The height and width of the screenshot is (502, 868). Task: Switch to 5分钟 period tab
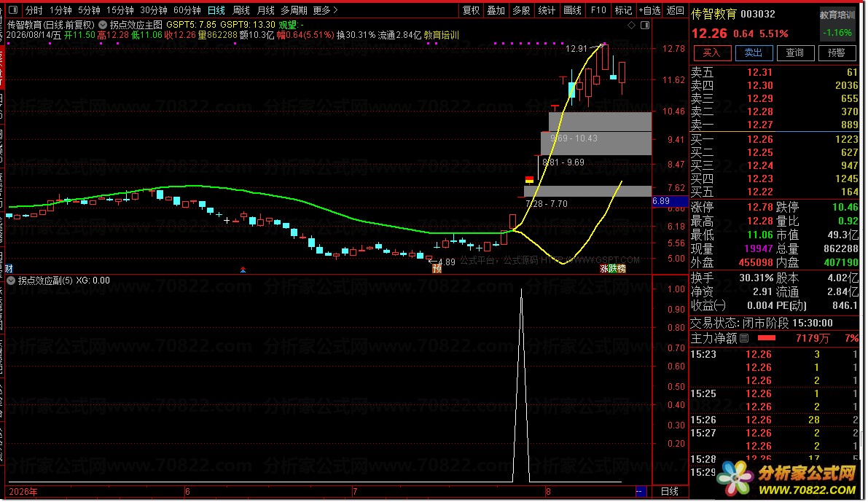click(89, 10)
